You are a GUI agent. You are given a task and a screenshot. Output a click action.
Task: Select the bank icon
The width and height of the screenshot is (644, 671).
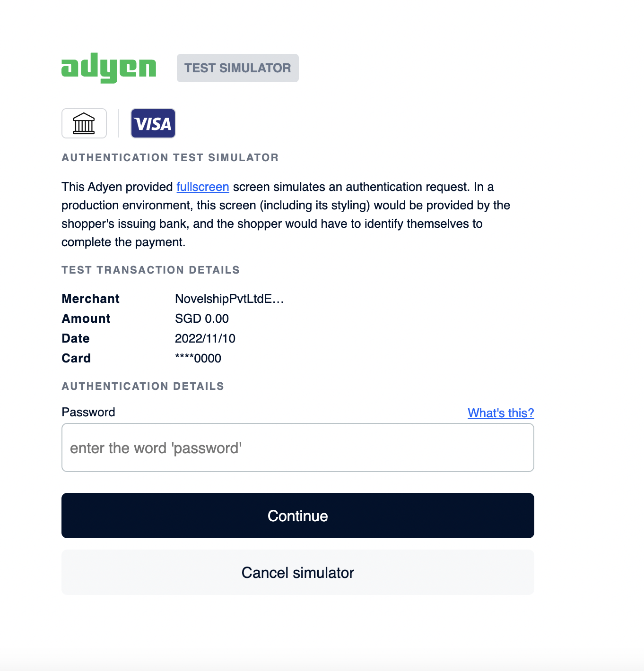coord(84,123)
